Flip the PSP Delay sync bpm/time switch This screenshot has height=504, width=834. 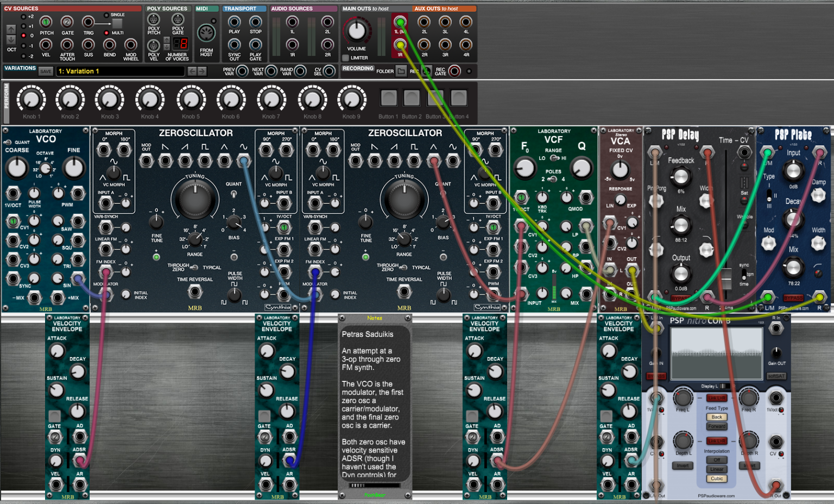pyautogui.click(x=744, y=274)
